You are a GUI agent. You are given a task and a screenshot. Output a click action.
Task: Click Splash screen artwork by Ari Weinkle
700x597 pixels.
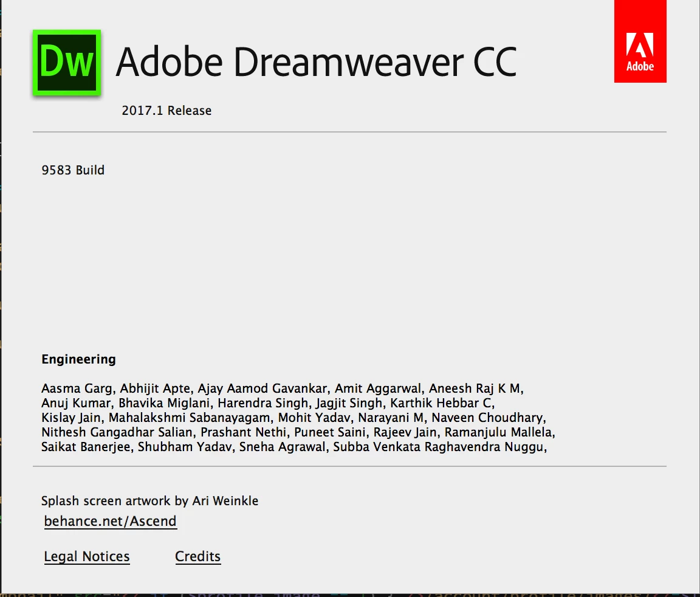[x=149, y=501]
